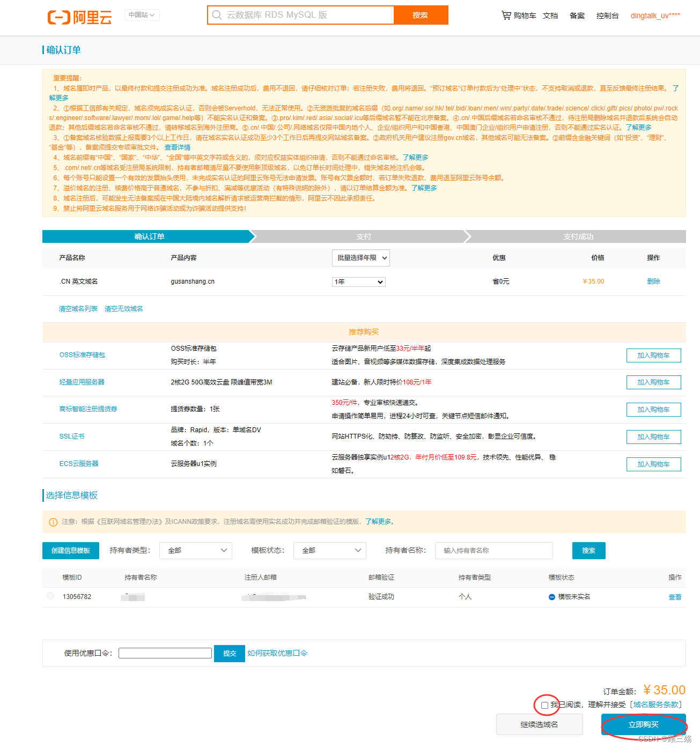Add 轻量应用服务器 to the cart
The width and height of the screenshot is (700, 748).
click(653, 382)
